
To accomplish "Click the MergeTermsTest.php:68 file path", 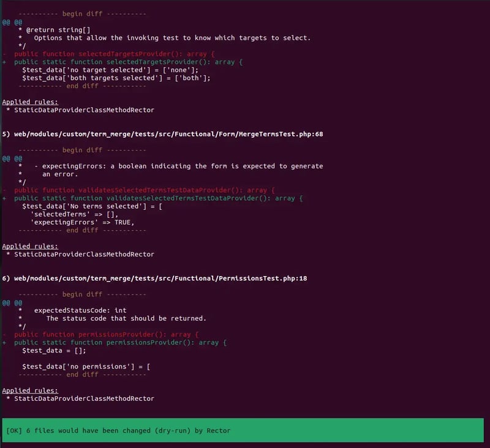I will click(x=162, y=133).
